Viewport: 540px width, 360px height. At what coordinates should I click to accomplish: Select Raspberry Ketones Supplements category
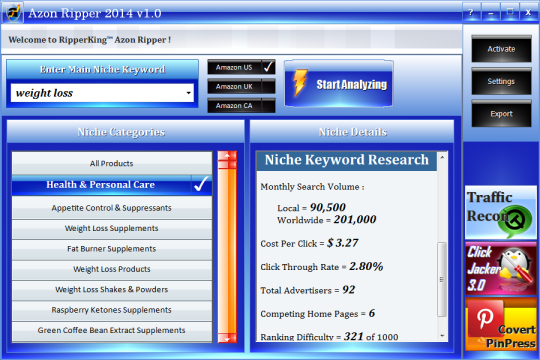pos(112,310)
